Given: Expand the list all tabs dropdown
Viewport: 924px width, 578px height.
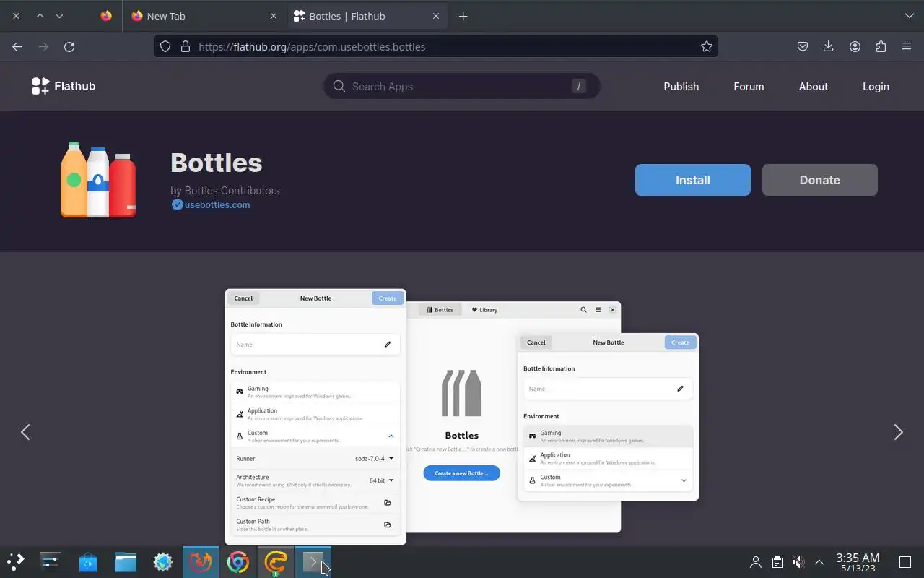Looking at the screenshot, I should pos(909,16).
